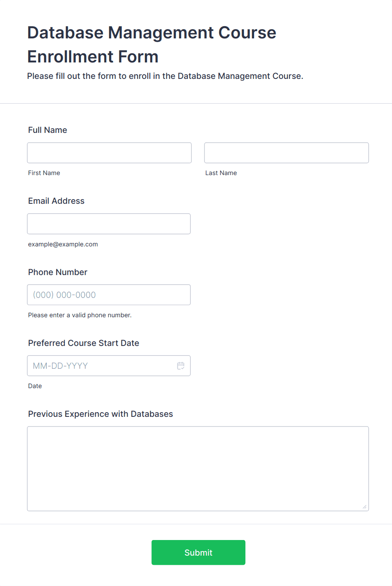Click the Previous Experience with Databases label
Image resolution: width=392 pixels, height=586 pixels.
click(101, 414)
